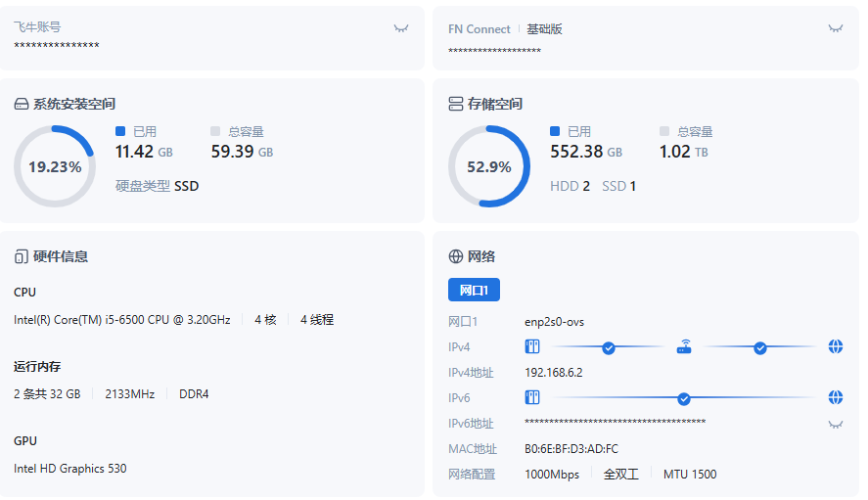Click the 4 核 core count
Screen dimensions: 868x500
point(265,320)
